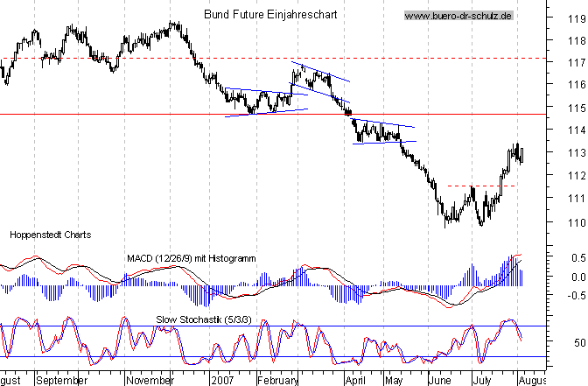Click the 115 price level label

pyautogui.click(x=576, y=108)
